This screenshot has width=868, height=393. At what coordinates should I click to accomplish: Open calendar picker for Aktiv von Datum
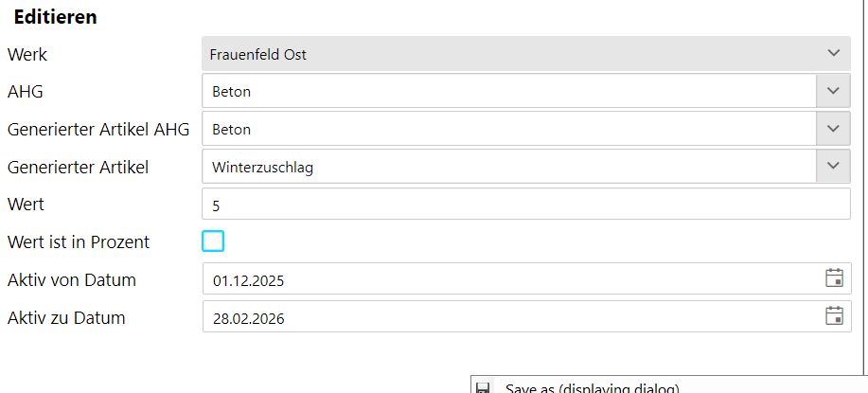(x=834, y=278)
